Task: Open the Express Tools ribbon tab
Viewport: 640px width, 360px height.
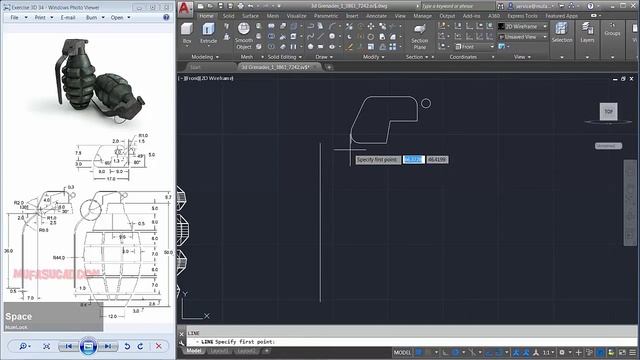Action: point(522,16)
